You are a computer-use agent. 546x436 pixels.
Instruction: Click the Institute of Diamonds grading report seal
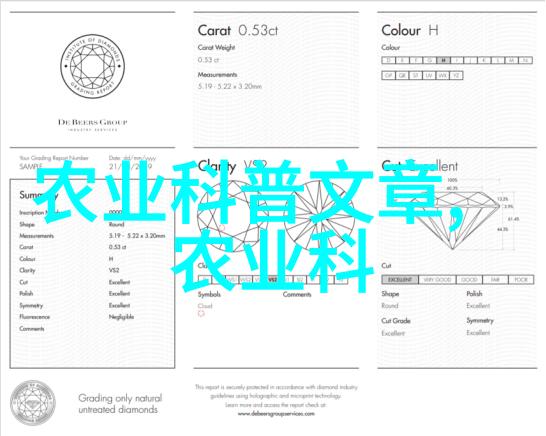tap(93, 66)
